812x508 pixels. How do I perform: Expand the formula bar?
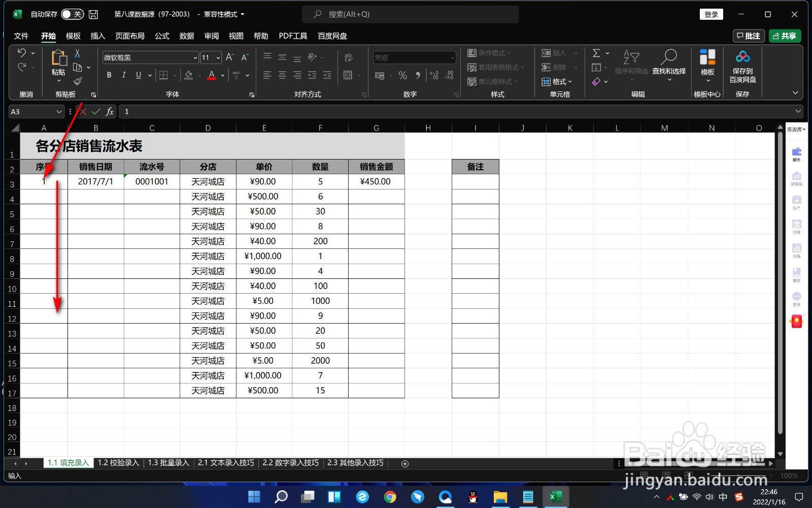[x=798, y=111]
